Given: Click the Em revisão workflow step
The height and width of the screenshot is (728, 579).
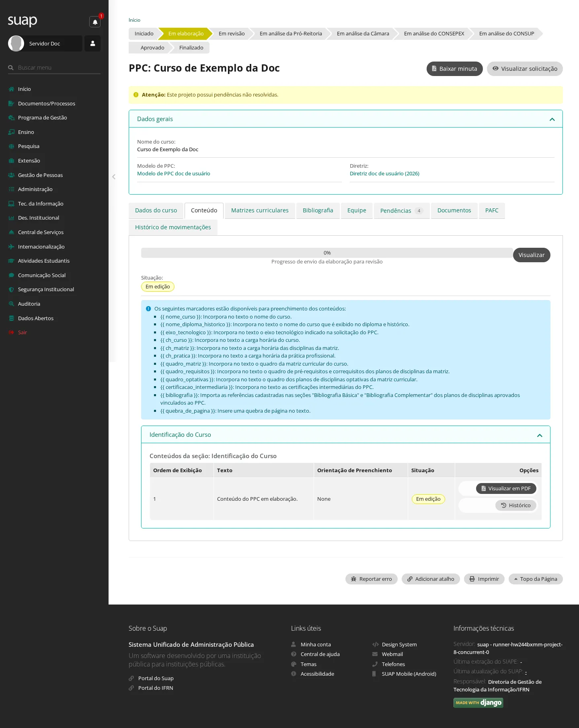Looking at the screenshot, I should pos(232,34).
